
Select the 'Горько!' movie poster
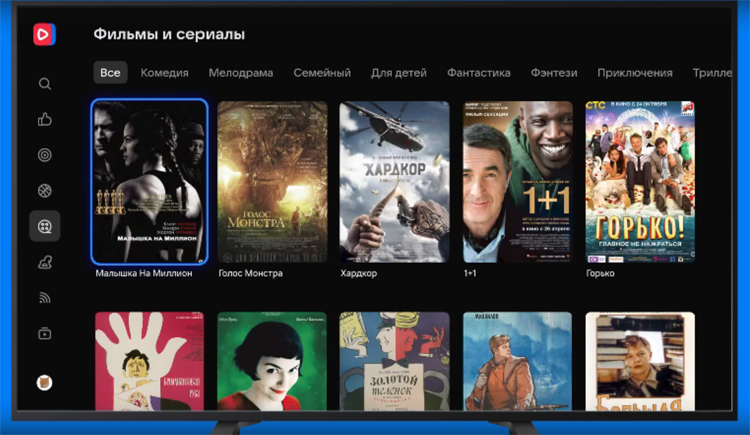640,181
